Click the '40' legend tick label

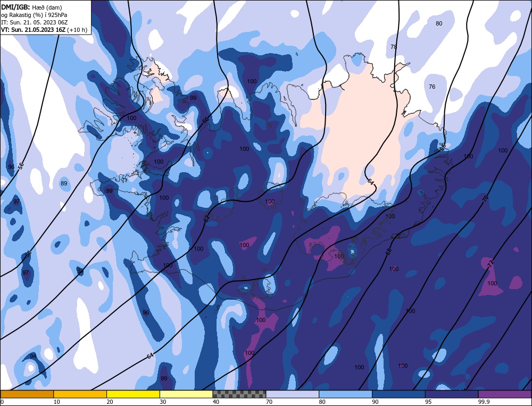pos(216,402)
